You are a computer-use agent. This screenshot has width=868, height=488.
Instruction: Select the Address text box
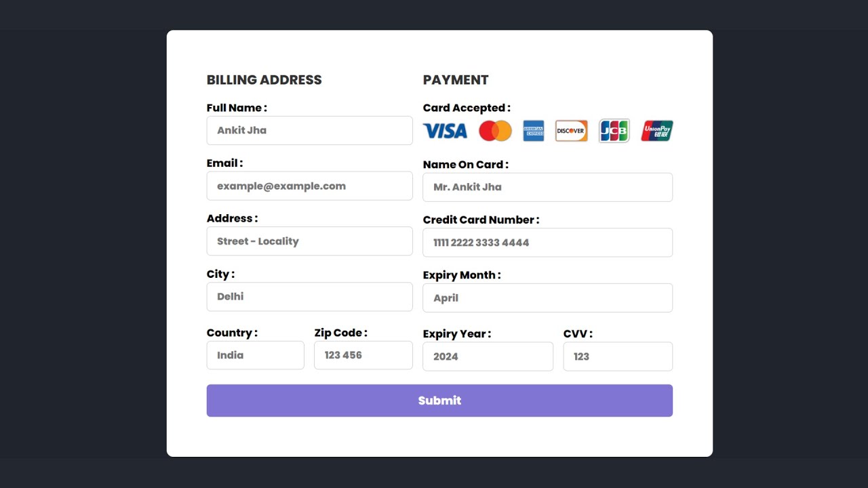point(309,241)
